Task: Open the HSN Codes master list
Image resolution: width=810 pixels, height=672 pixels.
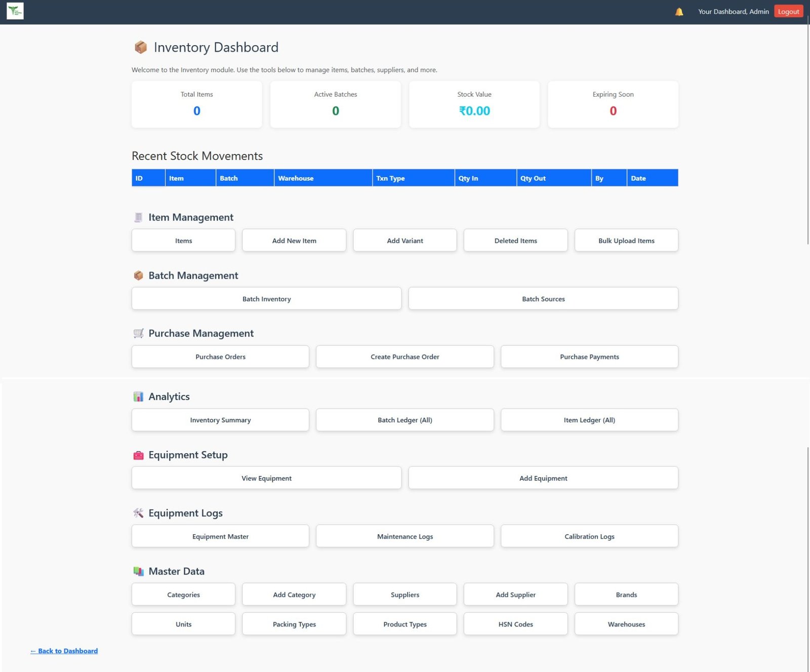Action: tap(515, 624)
